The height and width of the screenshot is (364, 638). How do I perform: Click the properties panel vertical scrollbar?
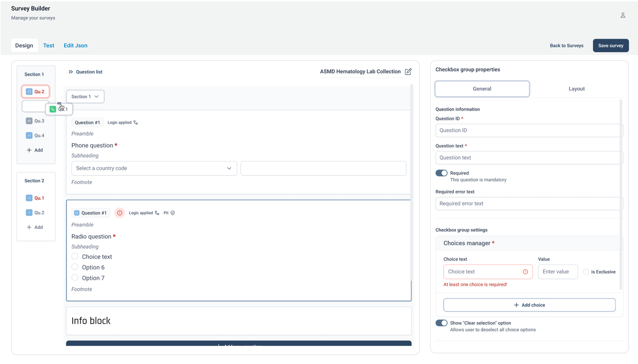tap(621, 194)
